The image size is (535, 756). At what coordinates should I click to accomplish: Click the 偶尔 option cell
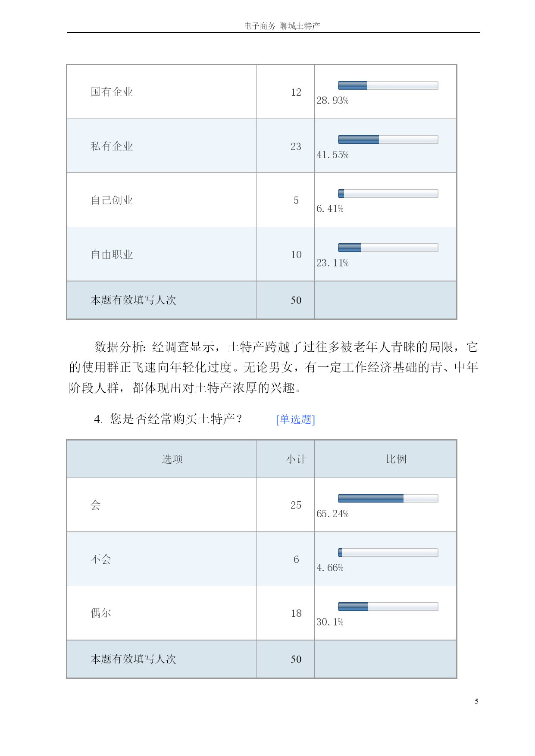[x=162, y=613]
